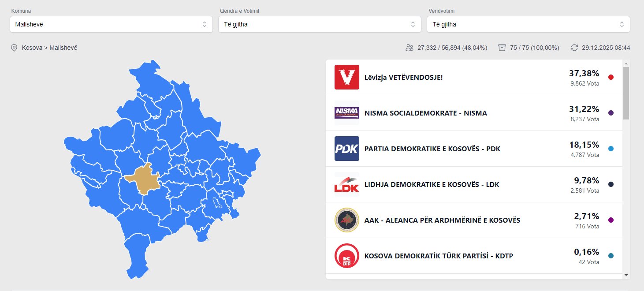The image size is (644, 291).
Task: Click the Vetëvendosje party logo
Action: 346,77
